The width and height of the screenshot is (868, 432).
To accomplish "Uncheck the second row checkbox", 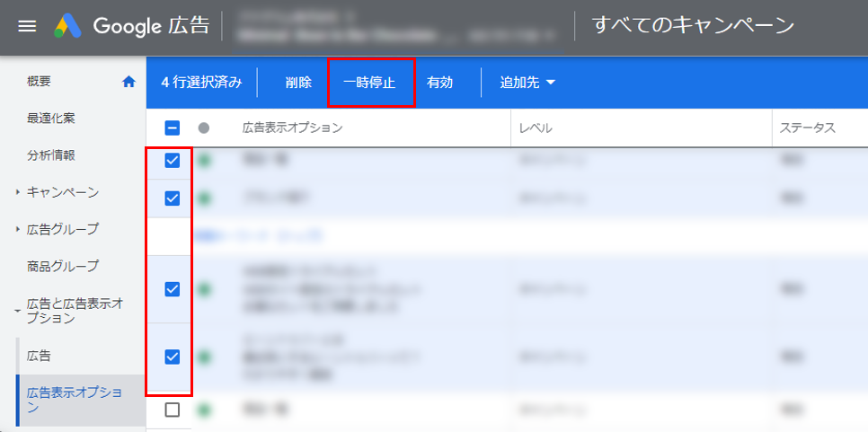I will 173,198.
